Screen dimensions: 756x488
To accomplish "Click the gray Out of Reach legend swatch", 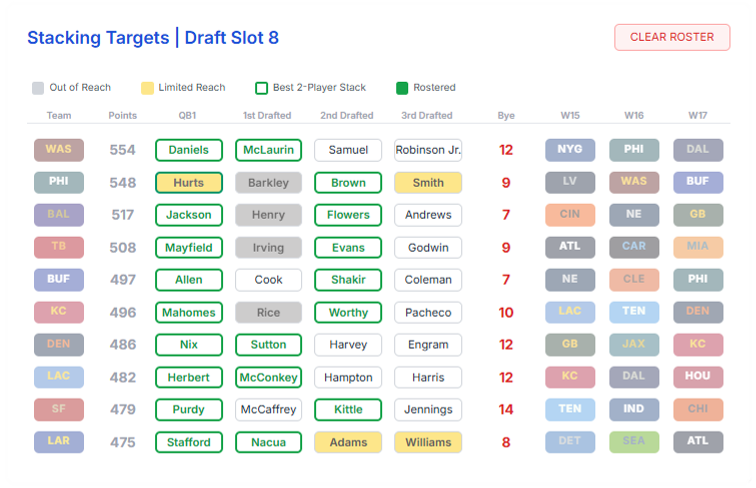I will (38, 88).
